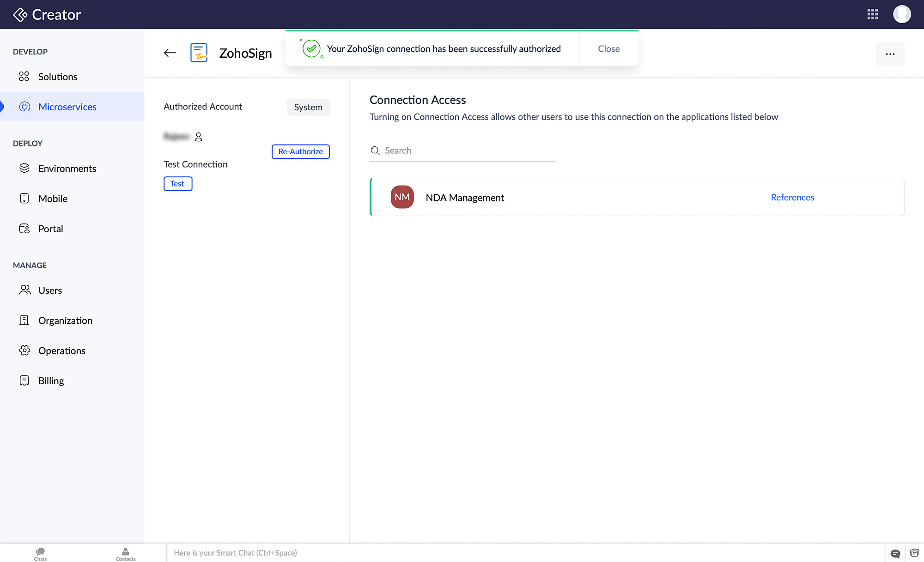Click the NM app avatar badge
The height and width of the screenshot is (562, 924).
tap(402, 197)
